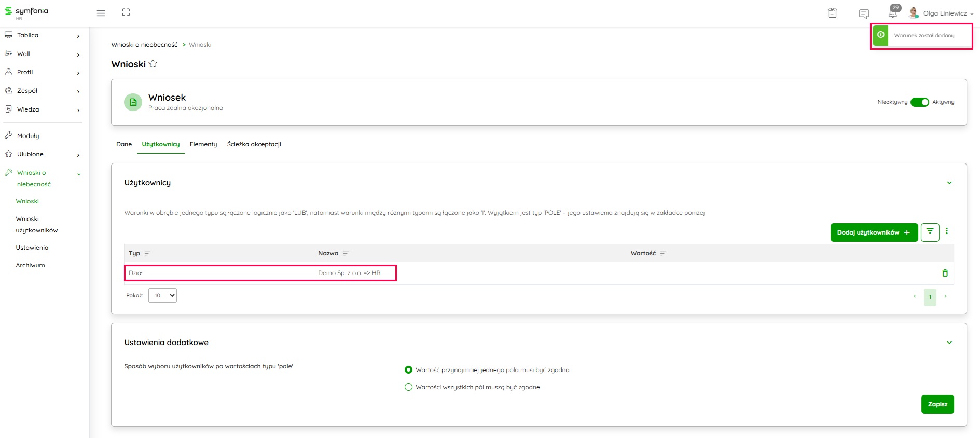Toggle fullscreen mode icon
The height and width of the screenshot is (438, 980).
pyautogui.click(x=126, y=12)
